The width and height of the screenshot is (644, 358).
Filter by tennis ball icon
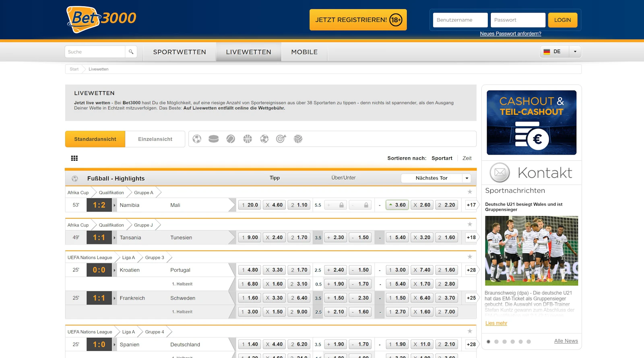[x=231, y=139]
